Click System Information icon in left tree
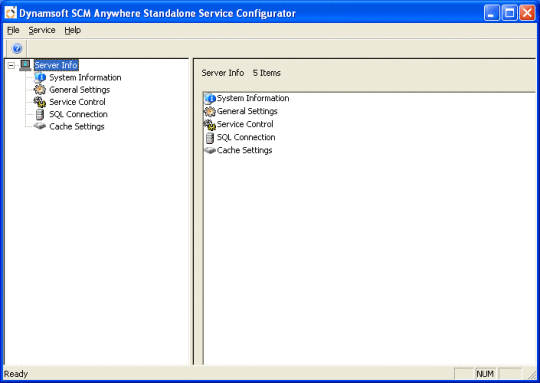 pyautogui.click(x=40, y=77)
